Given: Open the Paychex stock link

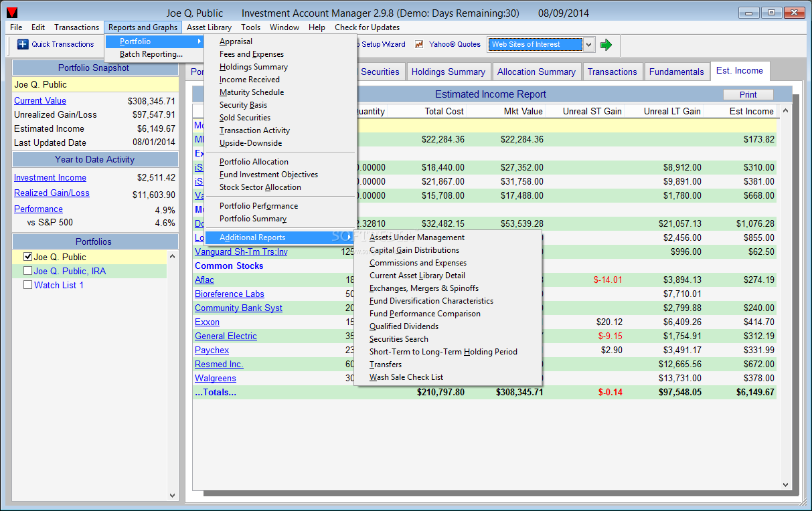Looking at the screenshot, I should (x=212, y=350).
